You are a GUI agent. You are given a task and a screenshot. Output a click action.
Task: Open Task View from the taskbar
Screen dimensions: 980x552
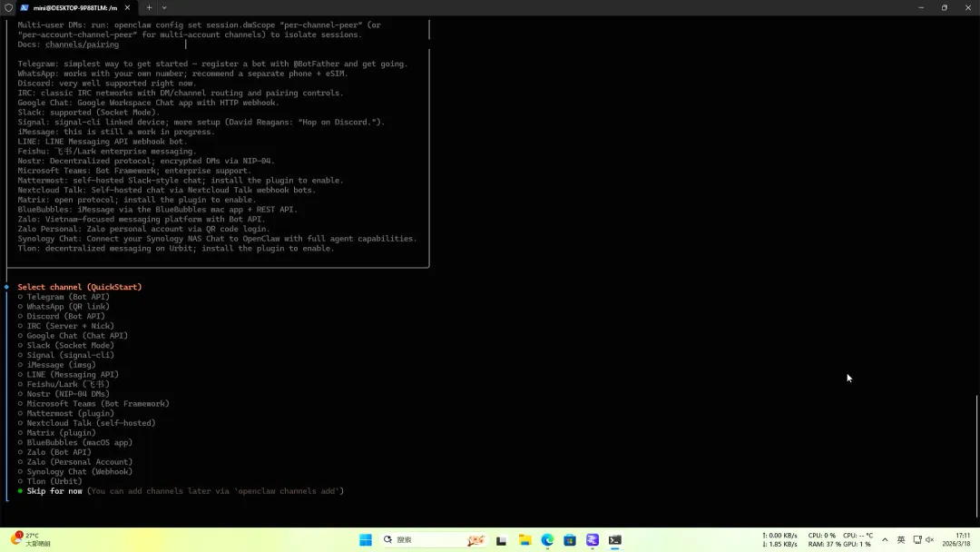pyautogui.click(x=501, y=540)
